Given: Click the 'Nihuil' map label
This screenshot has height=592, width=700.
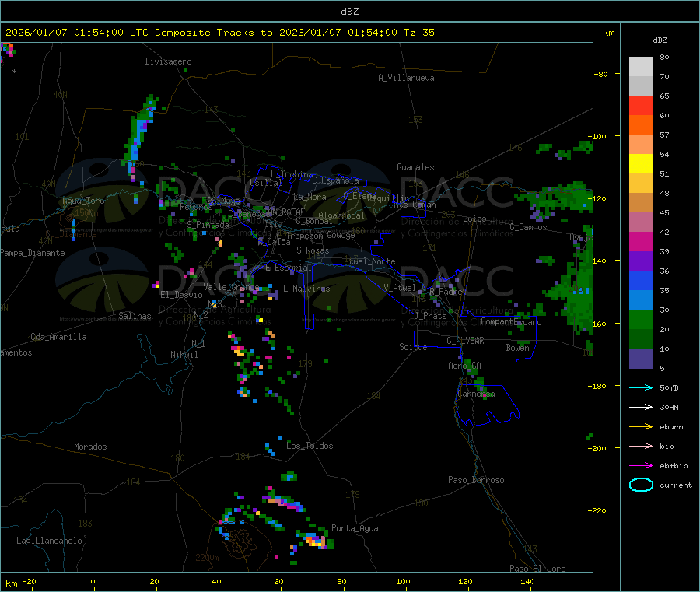Looking at the screenshot, I should (x=184, y=355).
